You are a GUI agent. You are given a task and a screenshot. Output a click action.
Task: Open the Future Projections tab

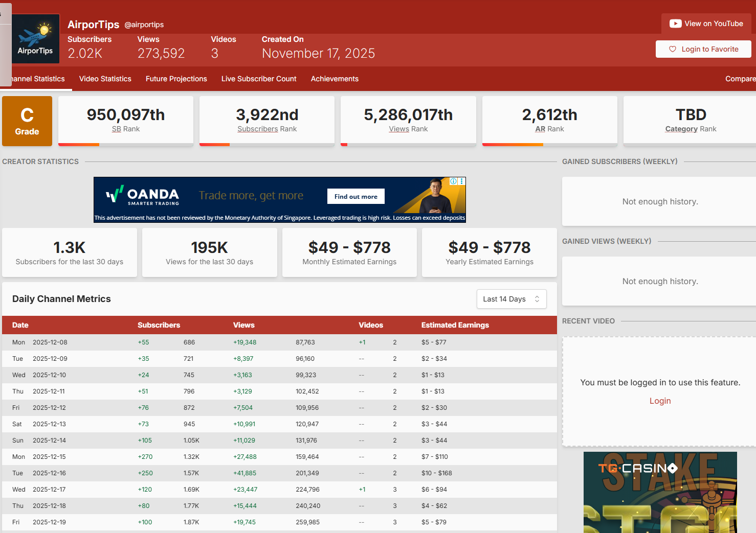coord(176,79)
